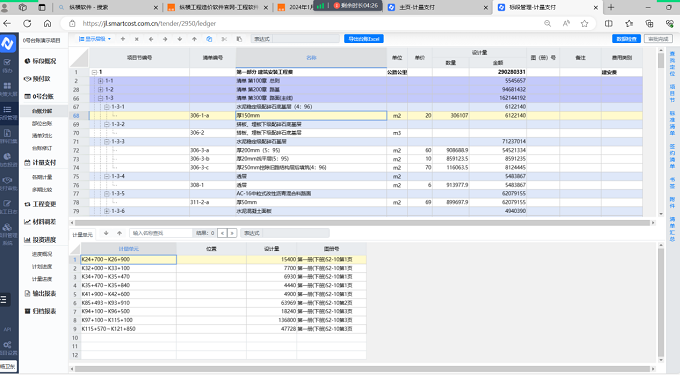The width and height of the screenshot is (680, 375).
Task: Move selected row down with down arrow icon
Action: pos(180,39)
